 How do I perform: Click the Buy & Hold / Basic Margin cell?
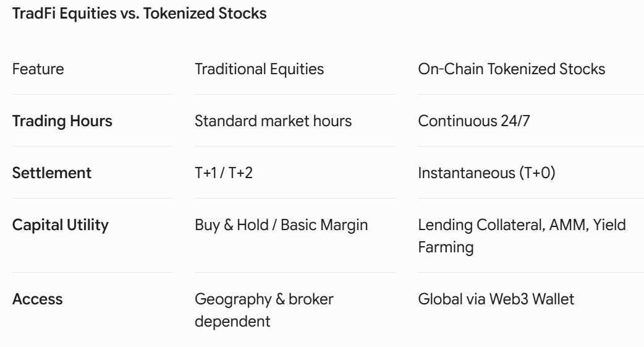point(281,225)
